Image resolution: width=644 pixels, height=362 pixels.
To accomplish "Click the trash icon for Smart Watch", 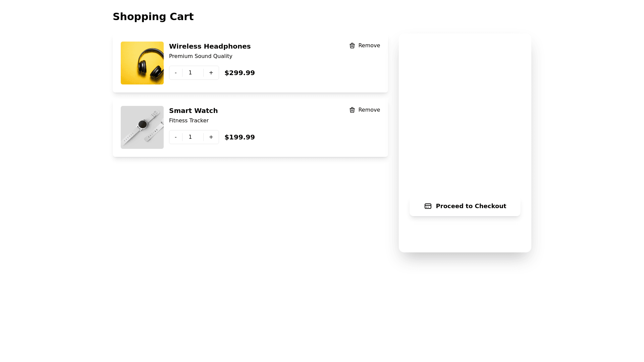I will (352, 110).
